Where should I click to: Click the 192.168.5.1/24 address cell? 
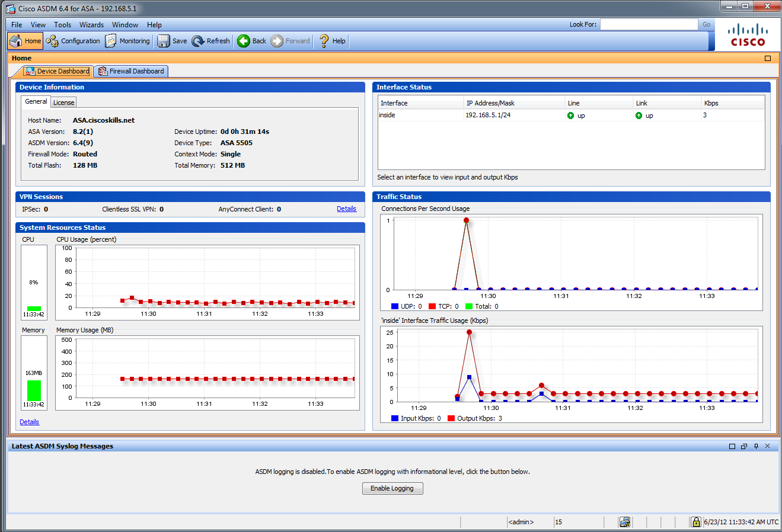click(x=488, y=116)
